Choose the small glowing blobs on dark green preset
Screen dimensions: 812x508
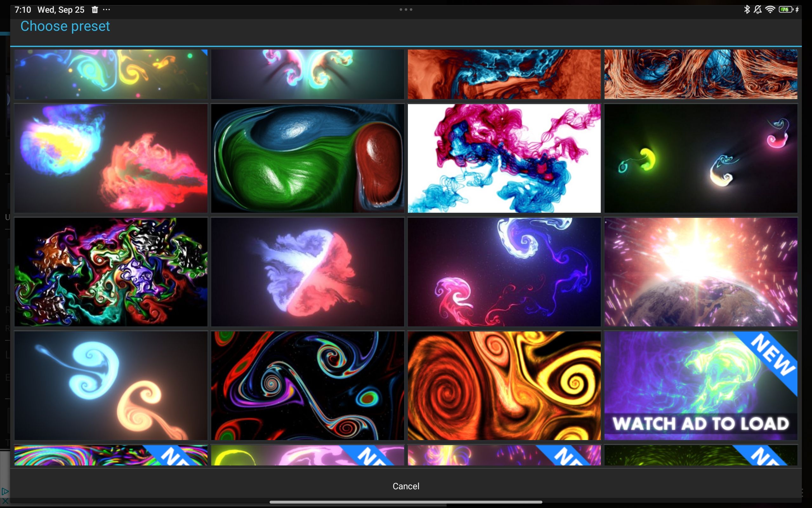[701, 158]
